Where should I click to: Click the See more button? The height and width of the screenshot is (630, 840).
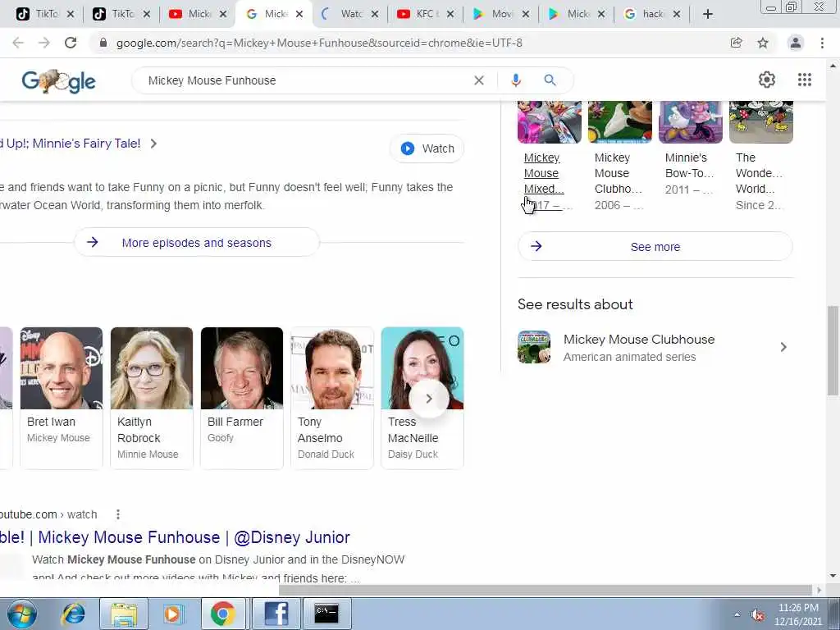pyautogui.click(x=655, y=246)
